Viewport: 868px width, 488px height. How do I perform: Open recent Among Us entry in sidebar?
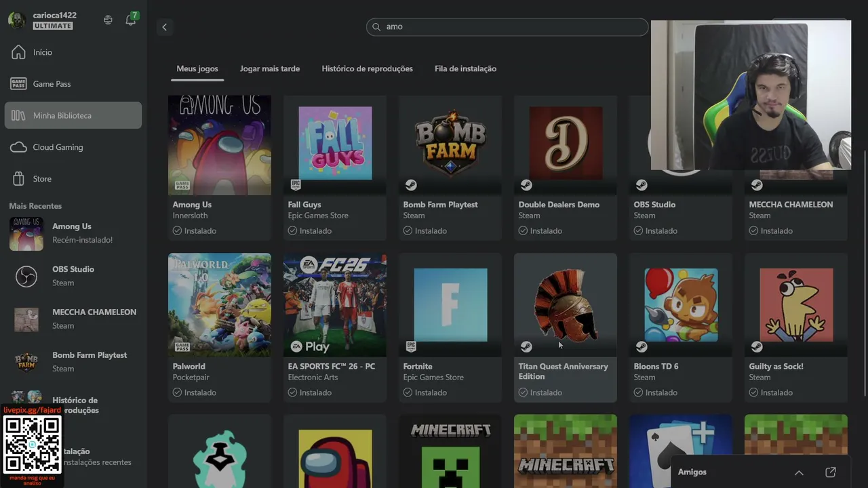tap(73, 233)
